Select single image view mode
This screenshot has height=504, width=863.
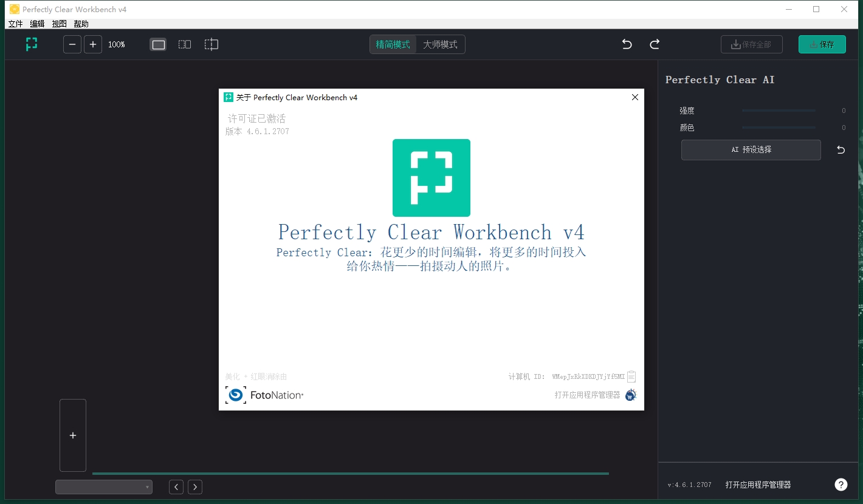(158, 44)
